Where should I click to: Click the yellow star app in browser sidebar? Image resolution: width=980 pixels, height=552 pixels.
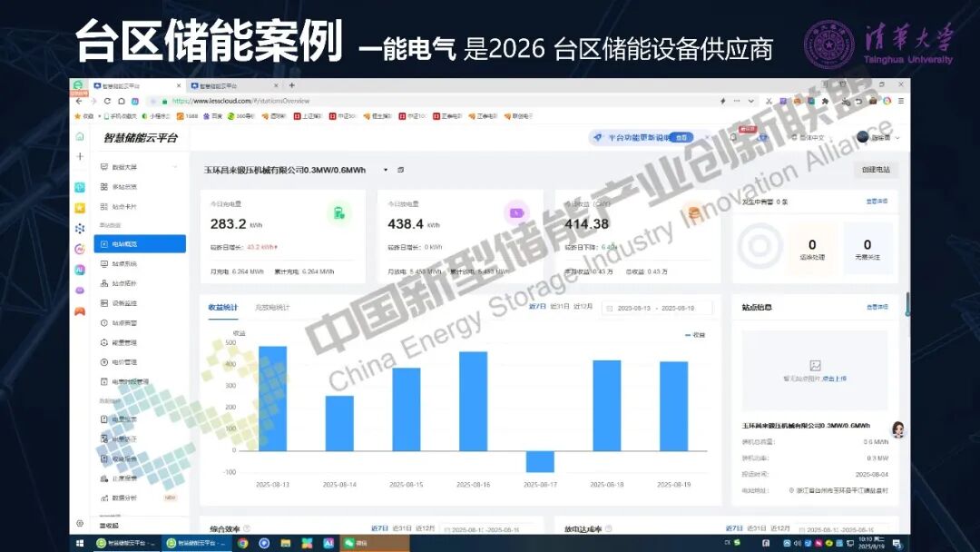(x=79, y=208)
